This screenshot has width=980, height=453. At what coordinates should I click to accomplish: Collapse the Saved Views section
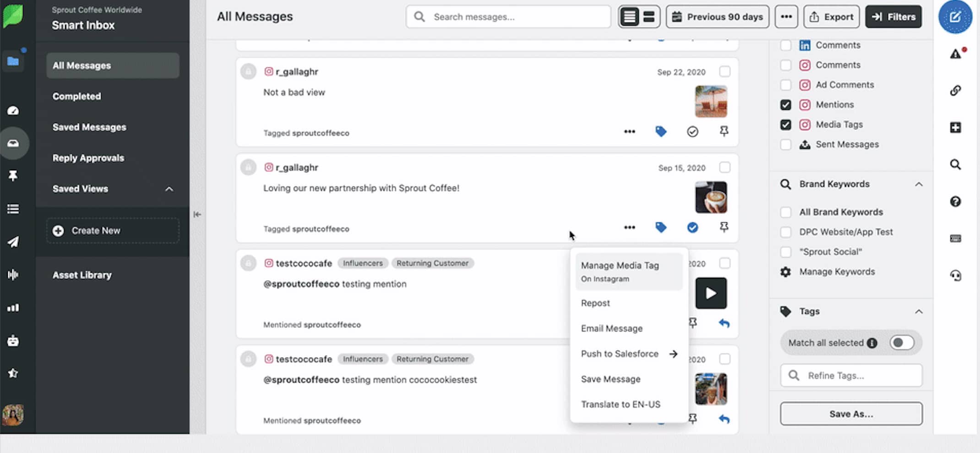pos(169,189)
